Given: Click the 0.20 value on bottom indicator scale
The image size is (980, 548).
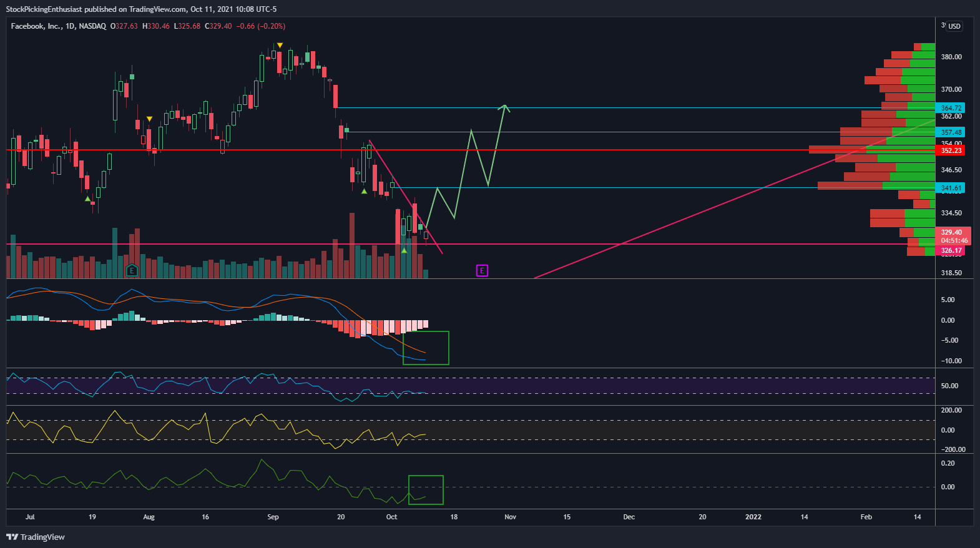Looking at the screenshot, I should [948, 463].
